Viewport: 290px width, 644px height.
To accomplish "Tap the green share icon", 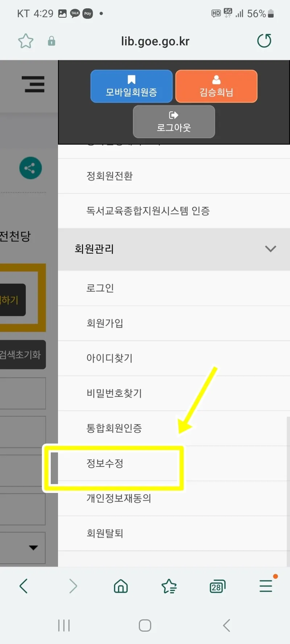I will click(30, 168).
